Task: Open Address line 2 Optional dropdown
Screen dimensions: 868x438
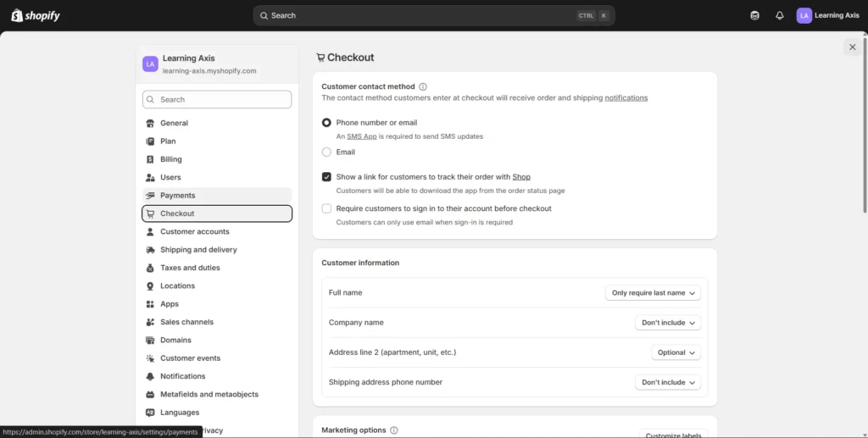Action: (x=676, y=352)
